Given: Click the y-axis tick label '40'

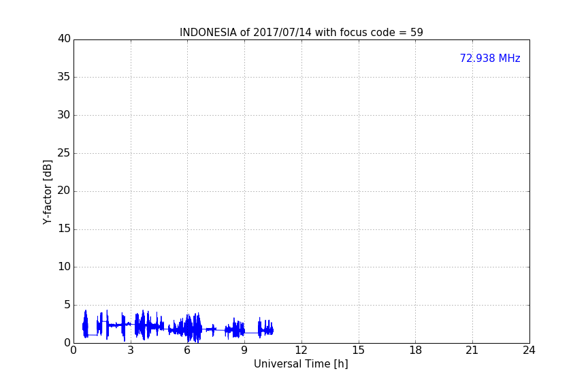Looking at the screenshot, I should 64,39.
